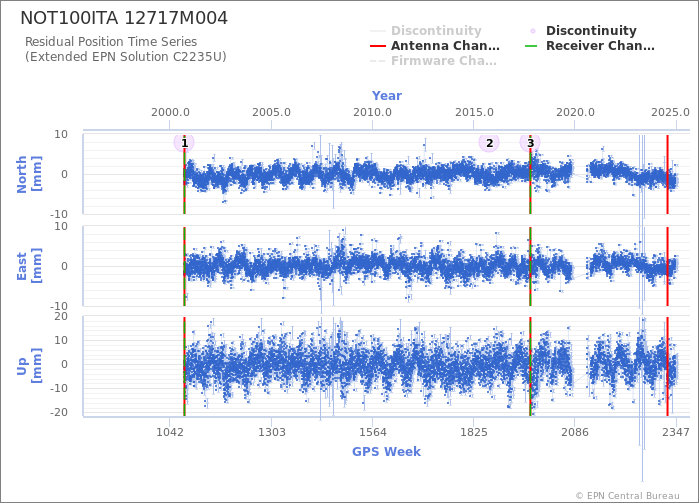Select discontinuity marker 2
Viewport: 700px width, 504px height.
pyautogui.click(x=489, y=143)
